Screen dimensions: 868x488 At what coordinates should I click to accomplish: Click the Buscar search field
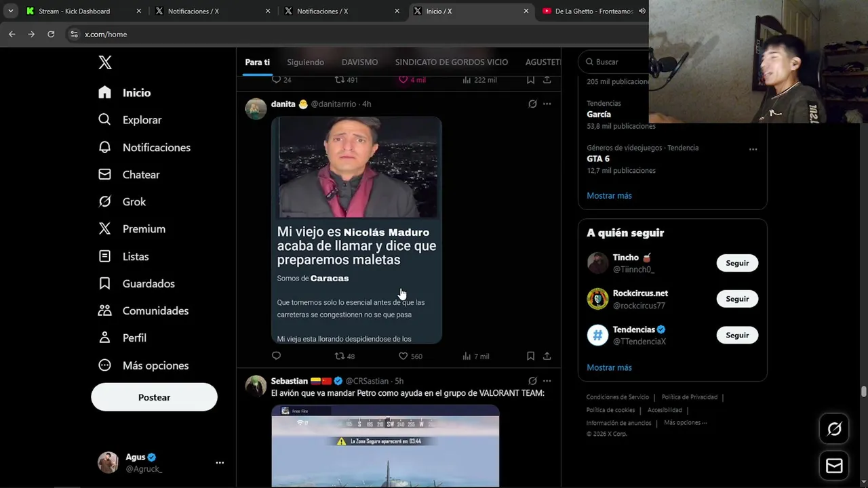tap(614, 62)
